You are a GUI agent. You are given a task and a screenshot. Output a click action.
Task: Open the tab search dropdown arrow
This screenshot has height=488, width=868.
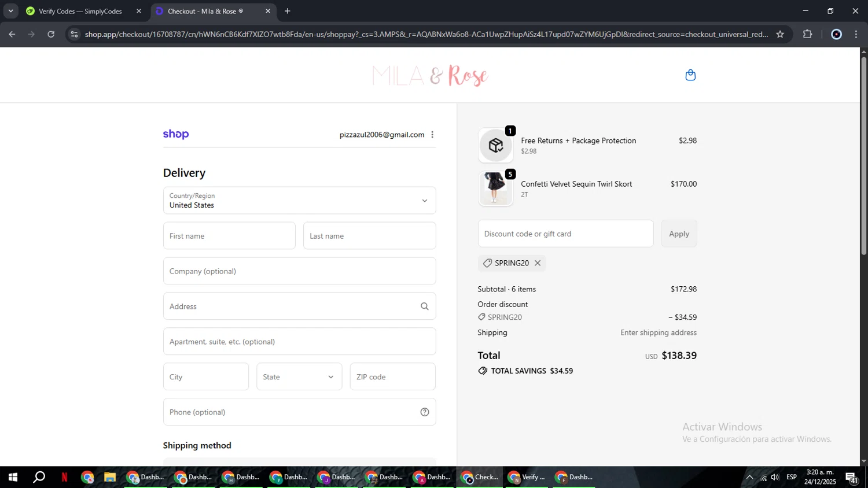10,11
